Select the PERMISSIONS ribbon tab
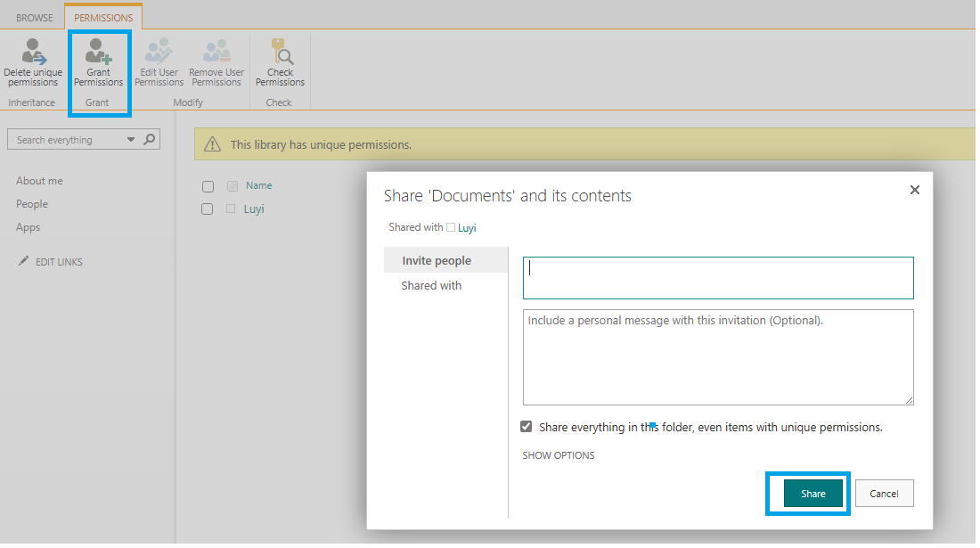The height and width of the screenshot is (548, 980). coord(103,18)
